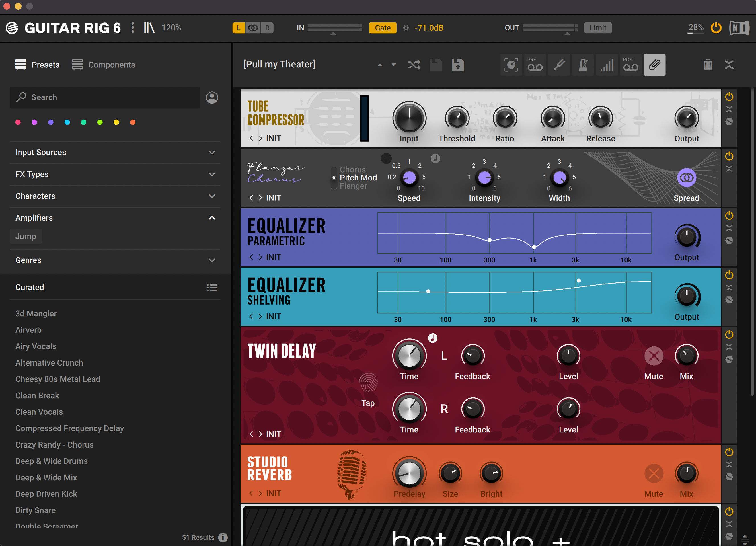Open the tuner tool
Image resolution: width=756 pixels, height=546 pixels.
pos(559,65)
